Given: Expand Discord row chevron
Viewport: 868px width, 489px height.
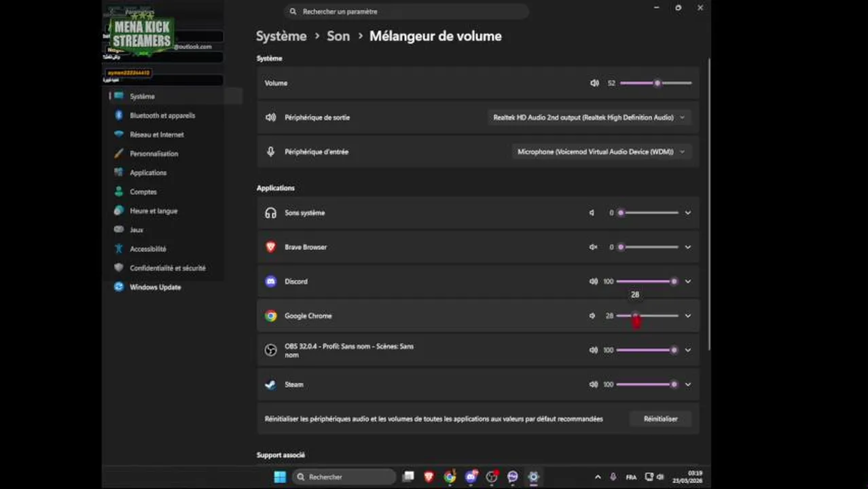Looking at the screenshot, I should pos(688,281).
